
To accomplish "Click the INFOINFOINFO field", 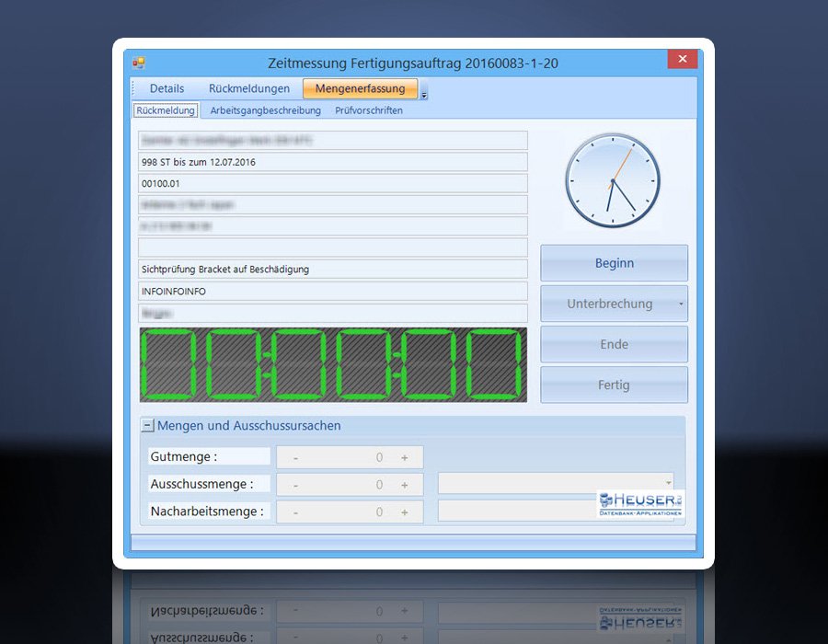I will point(333,292).
